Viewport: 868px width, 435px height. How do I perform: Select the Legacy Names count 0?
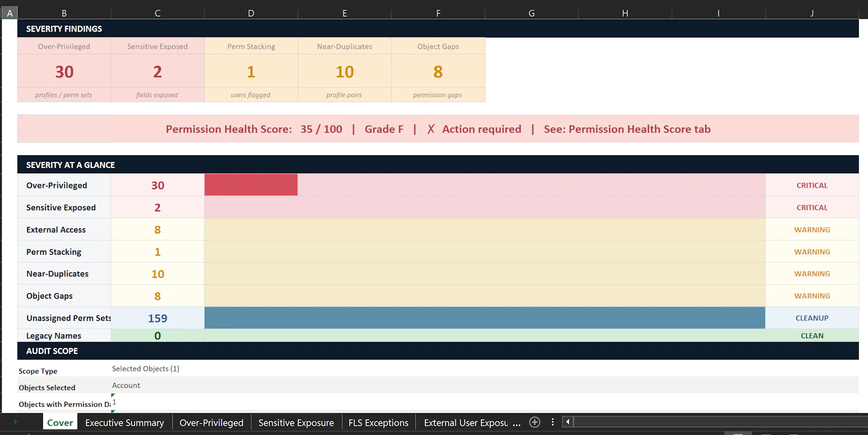click(x=157, y=336)
